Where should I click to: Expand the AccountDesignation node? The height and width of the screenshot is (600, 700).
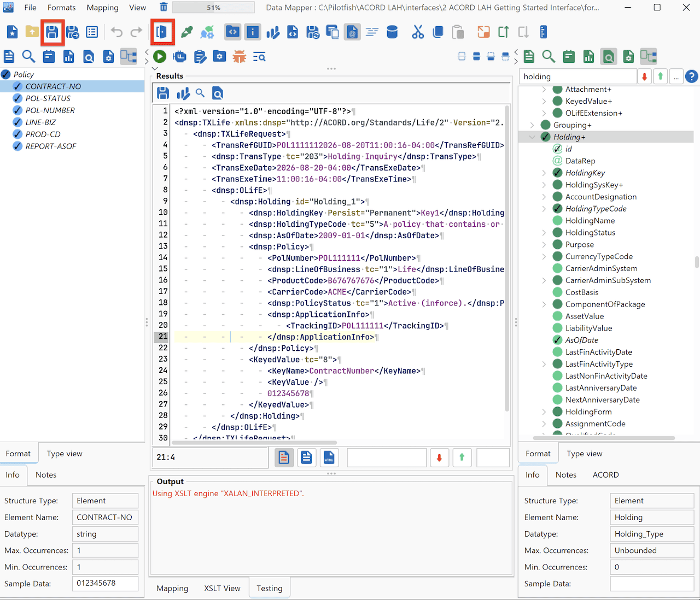point(544,197)
